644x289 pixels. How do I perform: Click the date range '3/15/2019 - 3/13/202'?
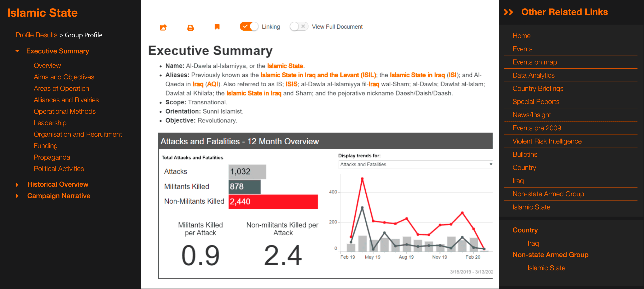point(471,272)
